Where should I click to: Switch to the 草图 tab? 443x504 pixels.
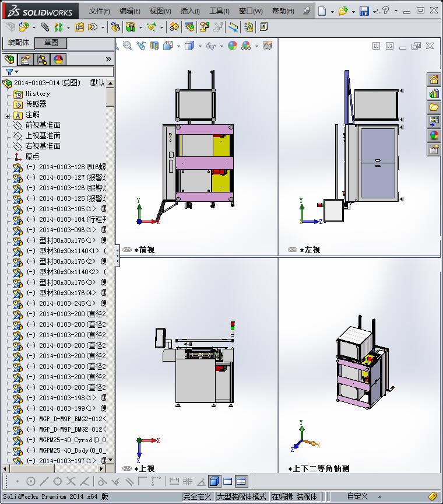pos(51,43)
